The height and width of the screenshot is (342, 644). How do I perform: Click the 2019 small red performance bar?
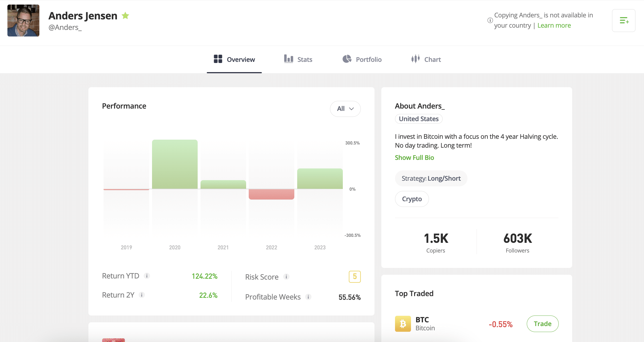(x=126, y=190)
